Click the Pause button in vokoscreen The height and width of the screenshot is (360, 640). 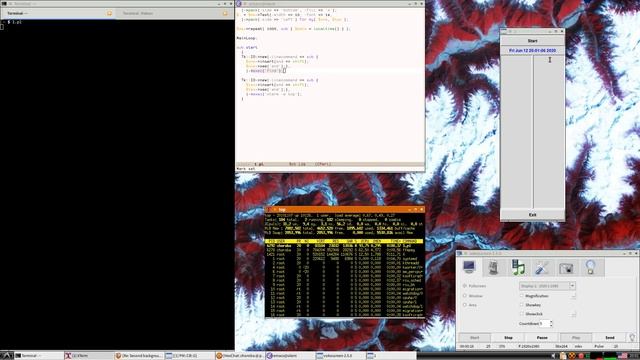[x=542, y=338]
